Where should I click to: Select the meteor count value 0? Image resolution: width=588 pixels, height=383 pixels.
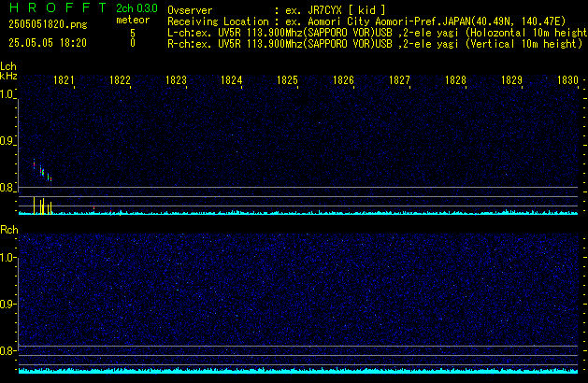point(133,43)
